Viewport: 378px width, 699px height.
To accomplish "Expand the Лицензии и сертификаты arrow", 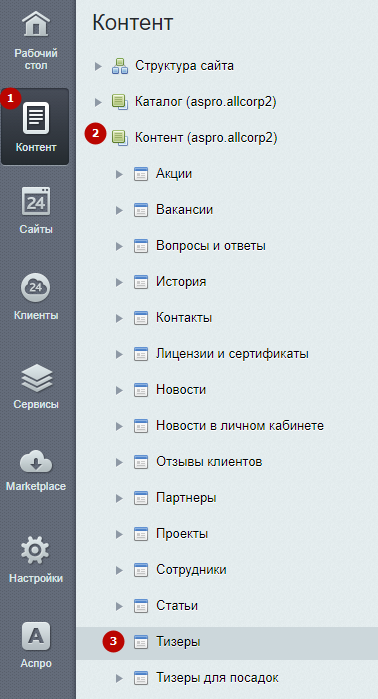I will point(119,354).
